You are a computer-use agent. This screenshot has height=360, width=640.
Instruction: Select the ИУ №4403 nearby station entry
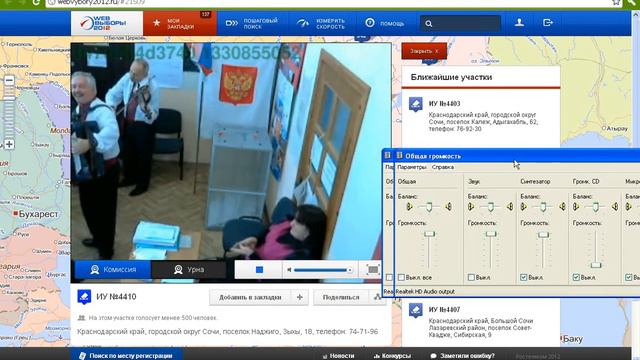coord(481,116)
